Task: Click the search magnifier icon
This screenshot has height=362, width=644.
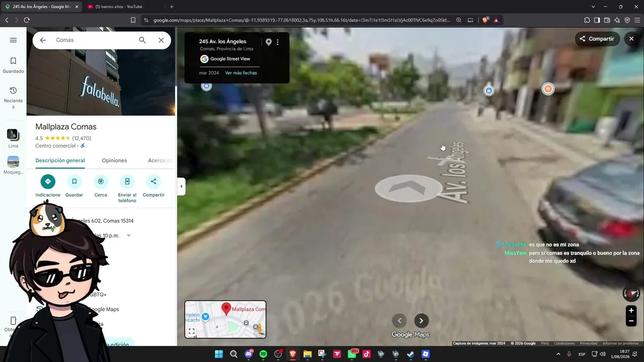Action: (142, 40)
